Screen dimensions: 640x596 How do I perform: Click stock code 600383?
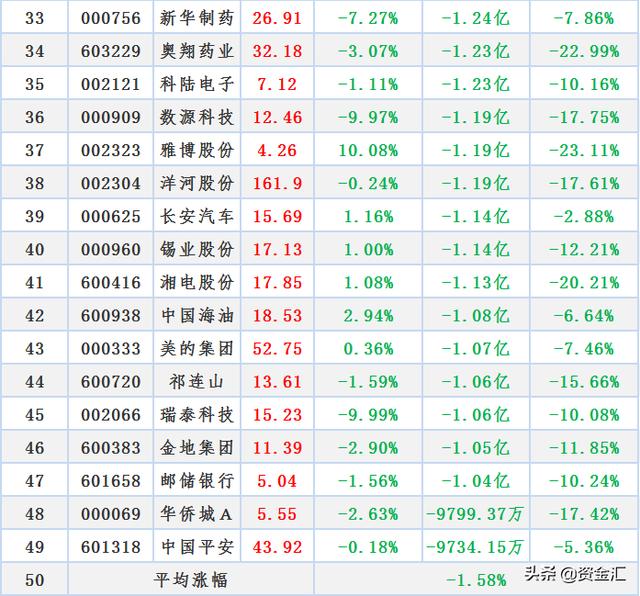coord(111,448)
